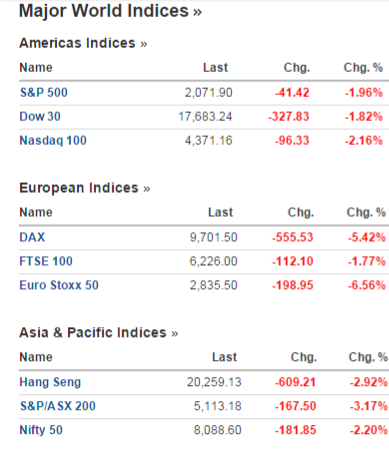This screenshot has width=389, height=459.
Task: Click the double-arrow after Major World Indices
Action: point(197,12)
